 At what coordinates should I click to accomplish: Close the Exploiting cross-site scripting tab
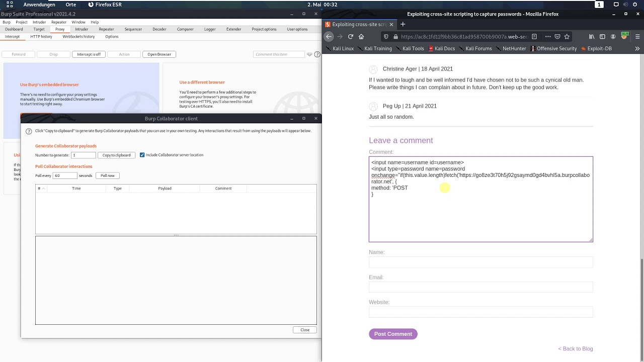(x=391, y=24)
